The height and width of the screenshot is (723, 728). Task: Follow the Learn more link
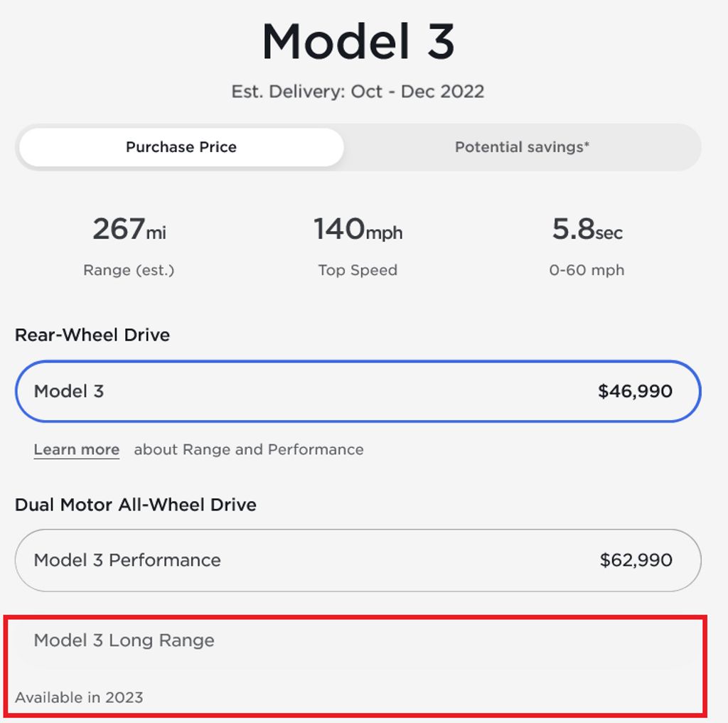pyautogui.click(x=77, y=450)
